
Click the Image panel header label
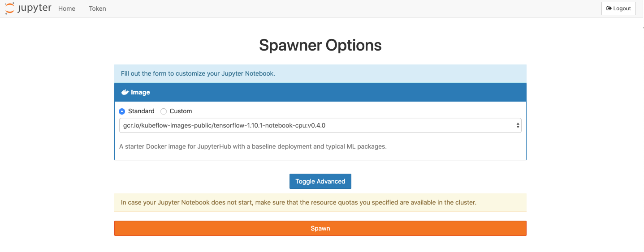coord(140,92)
